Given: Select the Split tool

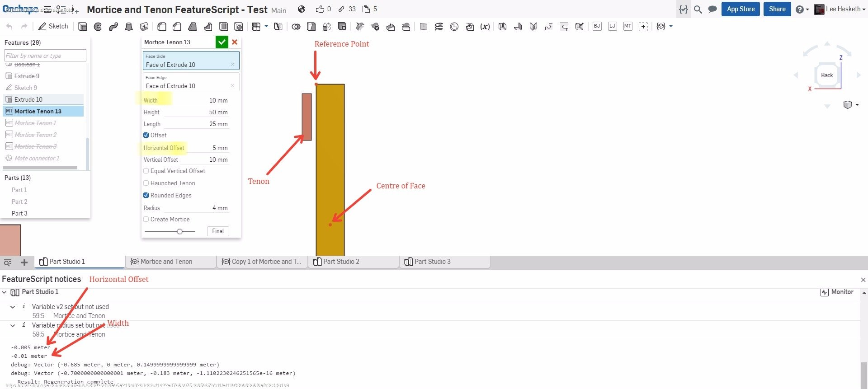Looking at the screenshot, I should point(311,27).
